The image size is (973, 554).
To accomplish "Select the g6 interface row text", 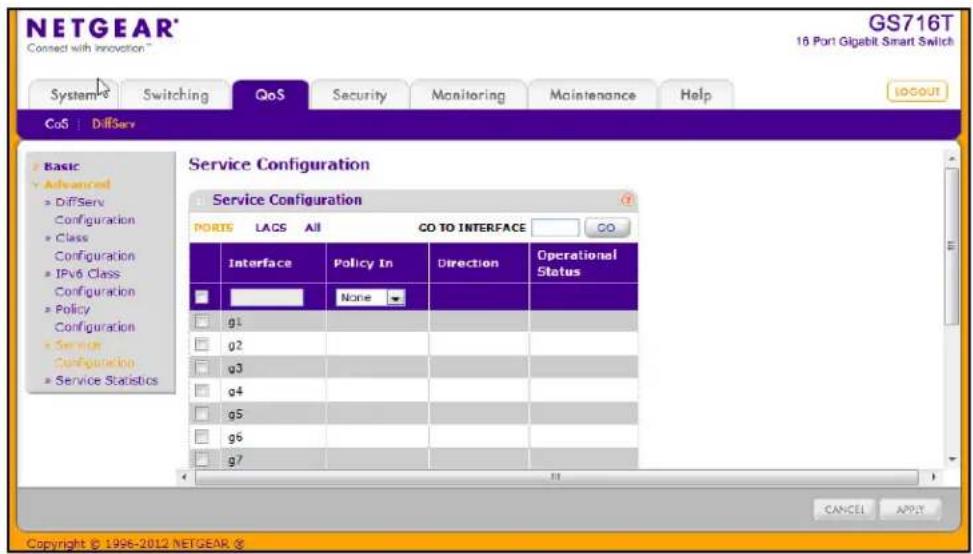I will 235,437.
